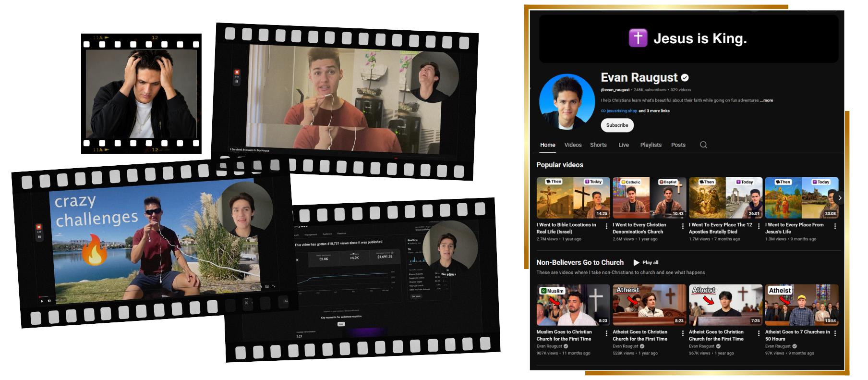This screenshot has height=380, width=868.
Task: Open title "Atheist Goes to 7 Churches in 50 Hours"
Action: coord(797,335)
